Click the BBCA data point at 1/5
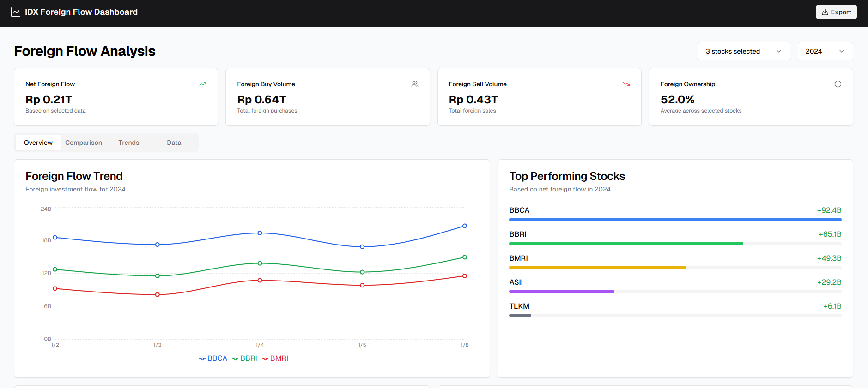The image size is (868, 388). [362, 247]
